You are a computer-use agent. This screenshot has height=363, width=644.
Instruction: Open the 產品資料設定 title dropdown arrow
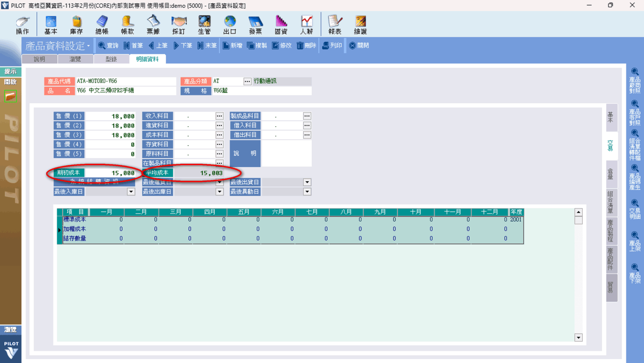point(88,46)
